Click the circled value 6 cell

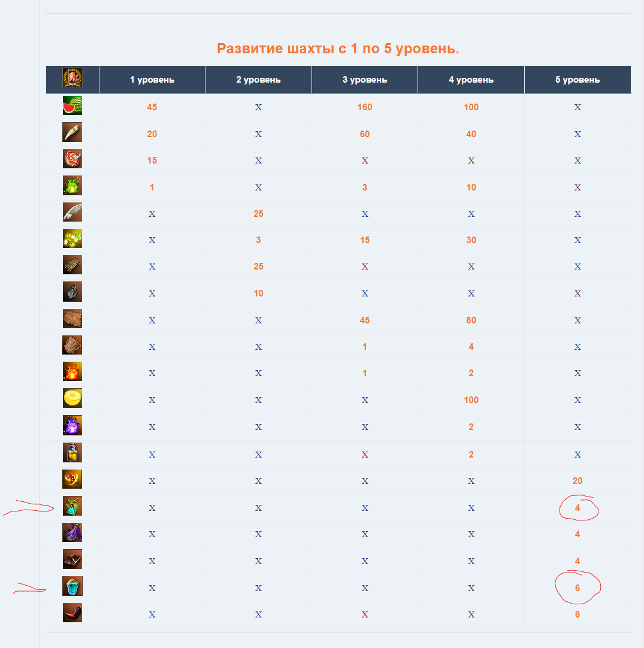pos(578,588)
